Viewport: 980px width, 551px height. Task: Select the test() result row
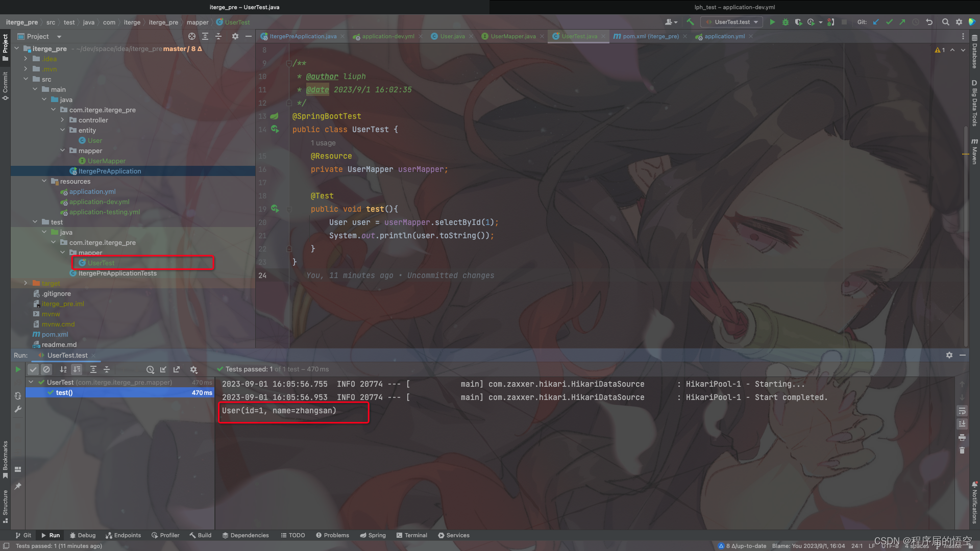[x=120, y=392]
